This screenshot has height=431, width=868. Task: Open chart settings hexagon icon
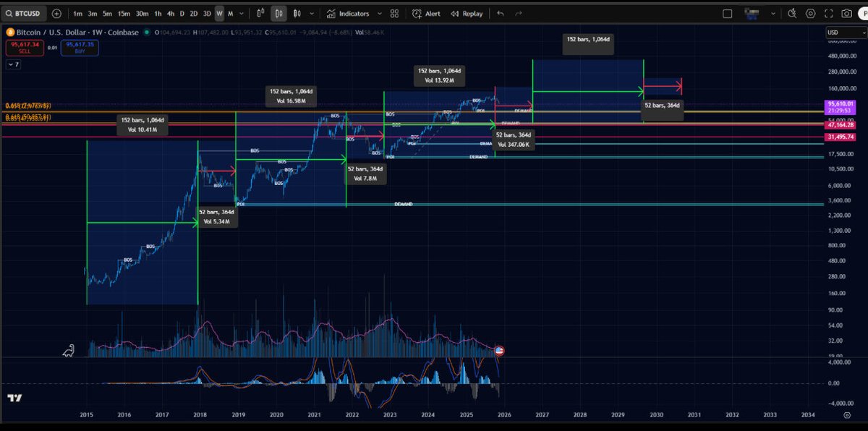[x=810, y=14]
